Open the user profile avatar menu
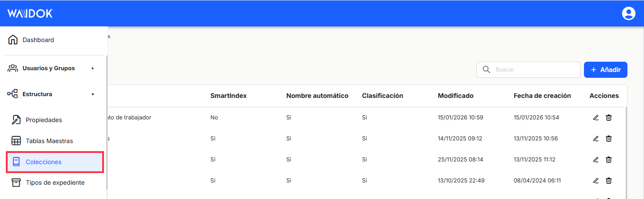This screenshot has width=644, height=199. [629, 13]
